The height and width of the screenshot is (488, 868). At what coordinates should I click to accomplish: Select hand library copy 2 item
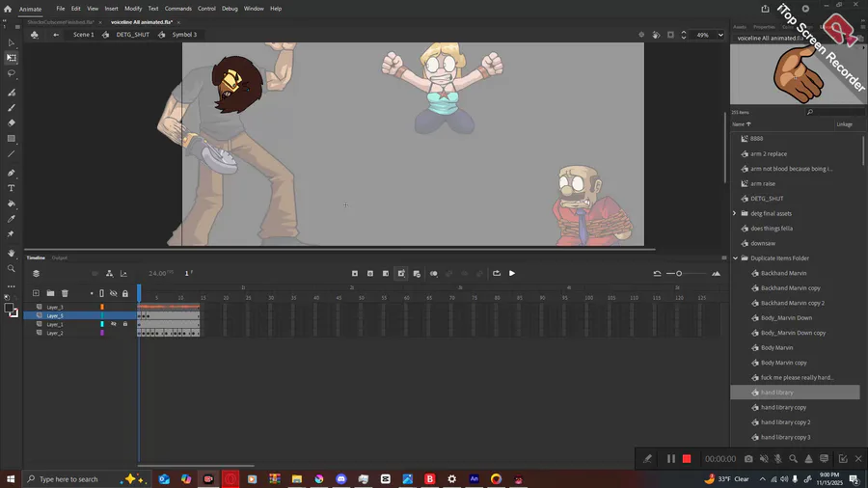point(785,422)
